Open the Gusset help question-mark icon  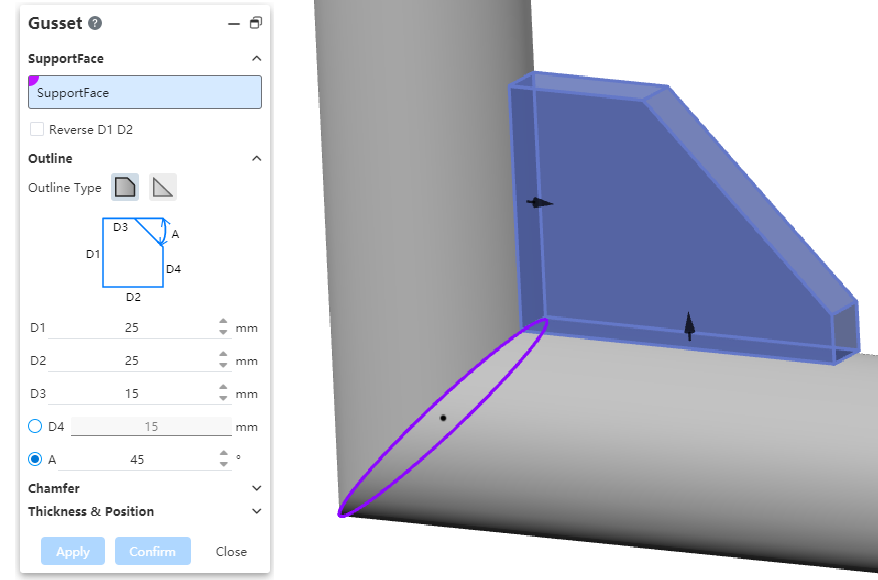95,23
